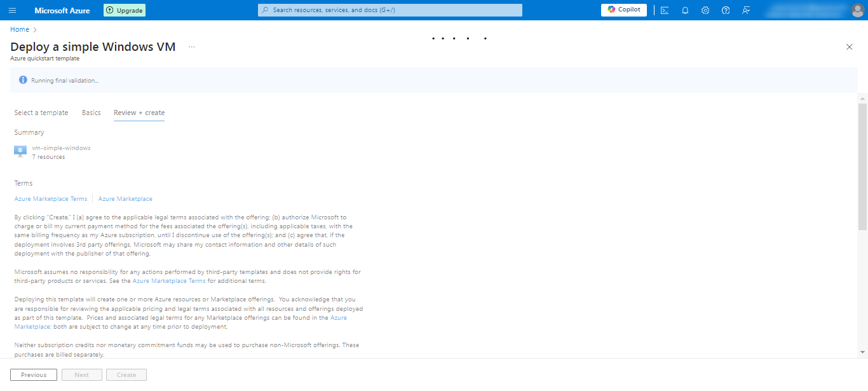Image resolution: width=868 pixels, height=391 pixels.
Task: Open Azure Marketplace Terms link in the paragraph
Action: click(169, 281)
